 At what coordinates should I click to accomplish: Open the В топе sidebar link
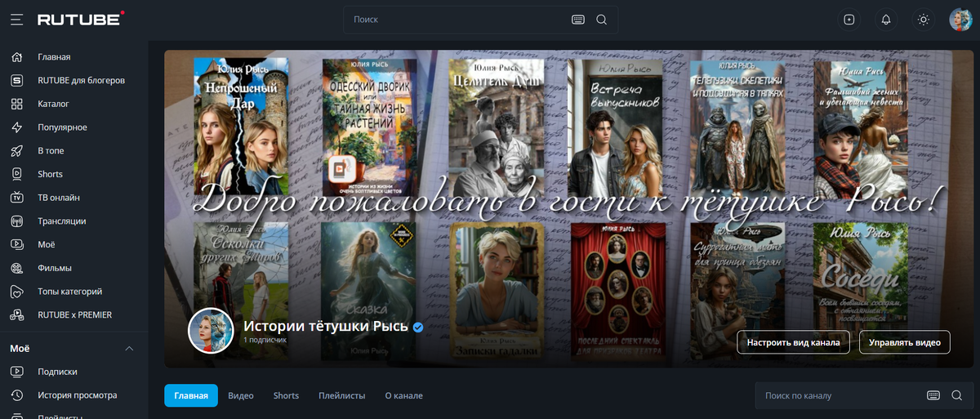pos(51,150)
